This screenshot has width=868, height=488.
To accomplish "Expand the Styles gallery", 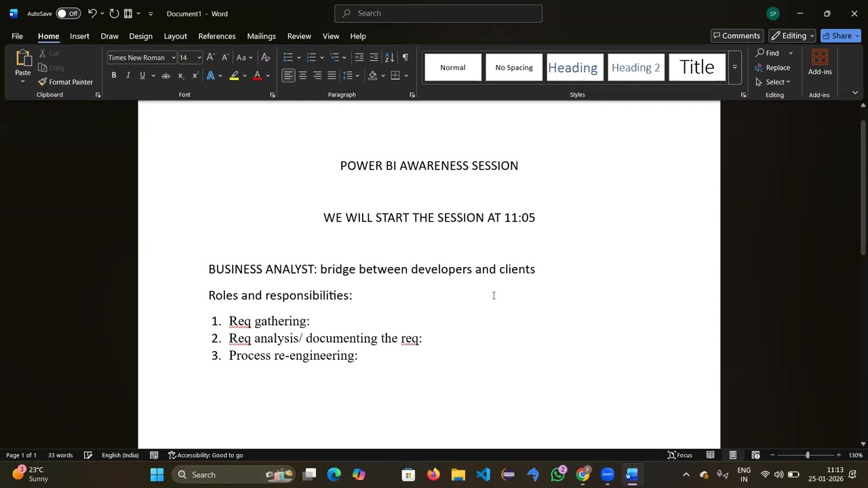I will click(x=734, y=68).
